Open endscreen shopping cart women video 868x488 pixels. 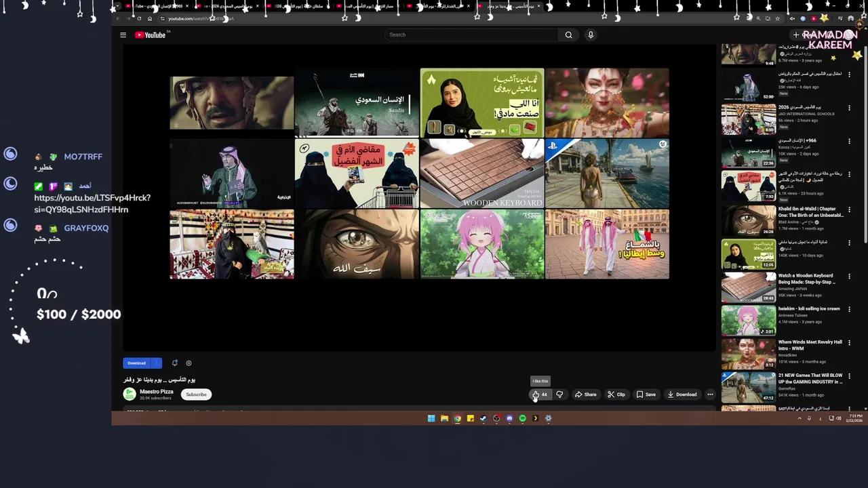click(x=357, y=173)
